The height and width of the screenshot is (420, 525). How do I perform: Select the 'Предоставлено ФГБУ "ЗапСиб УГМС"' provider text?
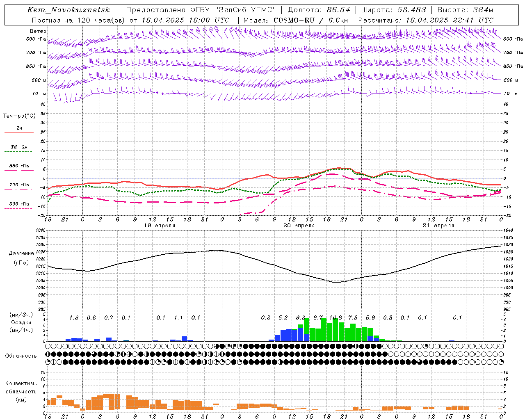[201, 10]
